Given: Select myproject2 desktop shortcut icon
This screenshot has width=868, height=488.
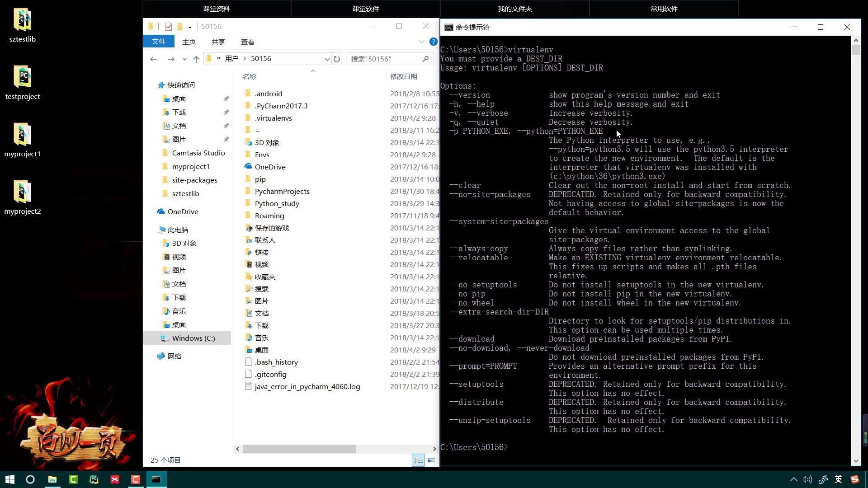Looking at the screenshot, I should pyautogui.click(x=22, y=192).
